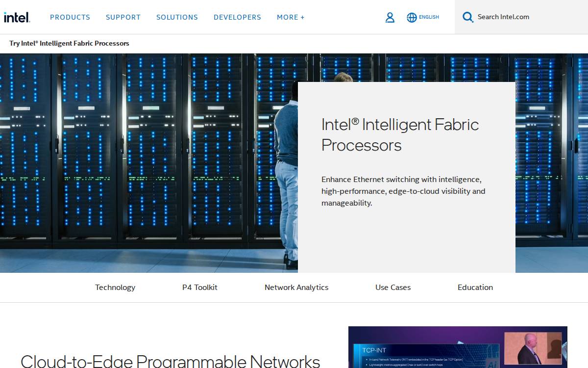This screenshot has height=368, width=588.
Task: Open the TCP-INT video thumbnail
Action: (x=458, y=347)
